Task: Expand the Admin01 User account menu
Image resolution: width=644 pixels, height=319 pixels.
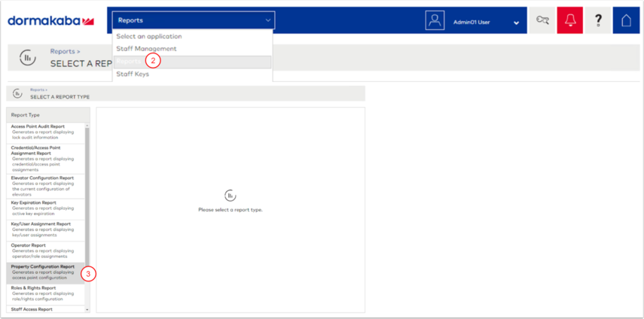Action: click(516, 23)
